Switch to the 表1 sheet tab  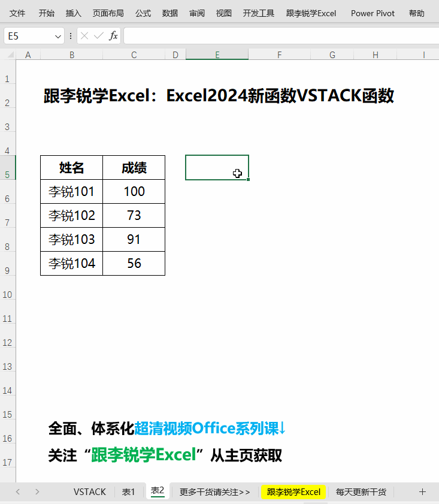(x=128, y=492)
